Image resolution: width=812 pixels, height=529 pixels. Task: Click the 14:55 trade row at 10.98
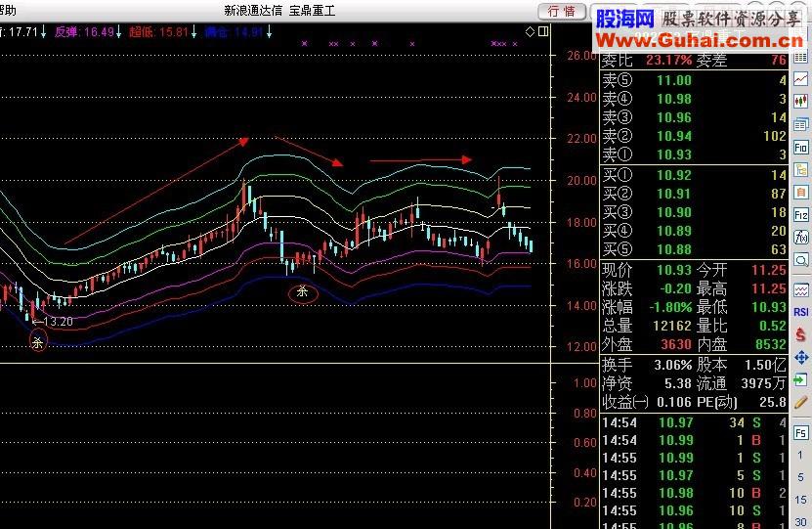(x=694, y=493)
